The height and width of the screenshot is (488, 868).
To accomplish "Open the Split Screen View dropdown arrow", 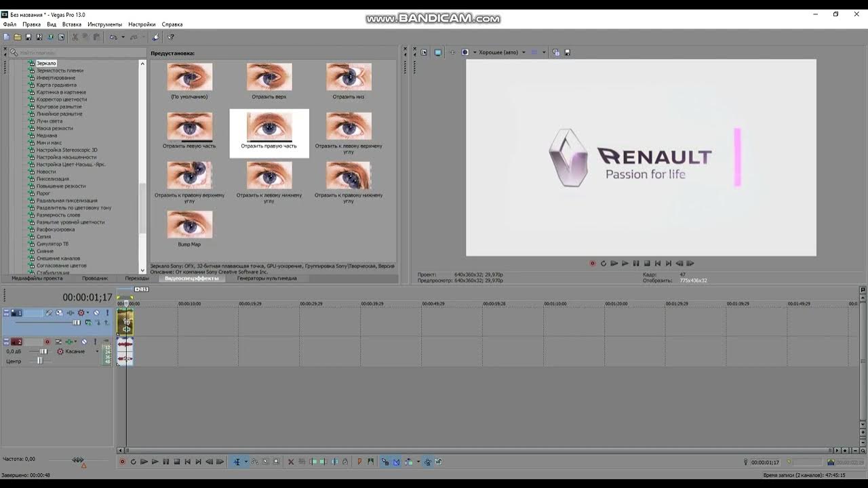I will pos(475,52).
